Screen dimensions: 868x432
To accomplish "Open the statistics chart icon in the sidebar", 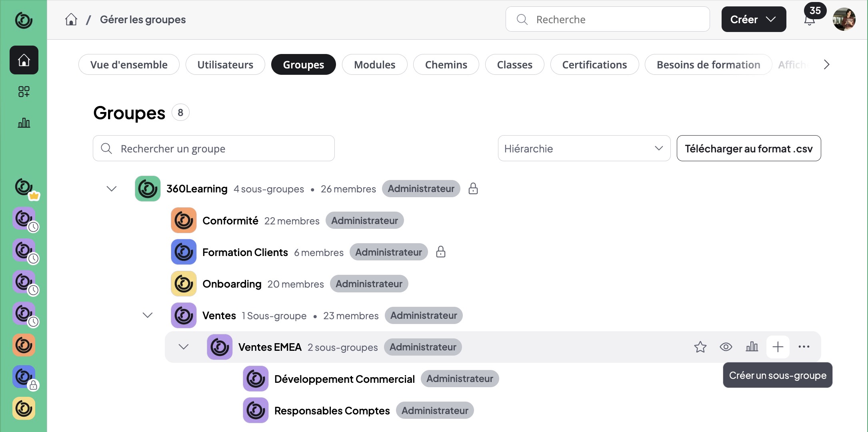I will tap(24, 123).
